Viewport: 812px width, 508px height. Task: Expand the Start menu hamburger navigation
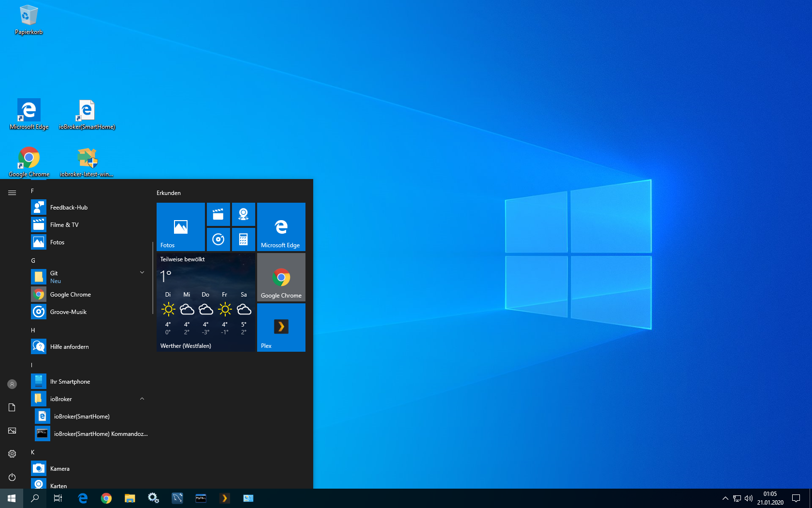(12, 193)
